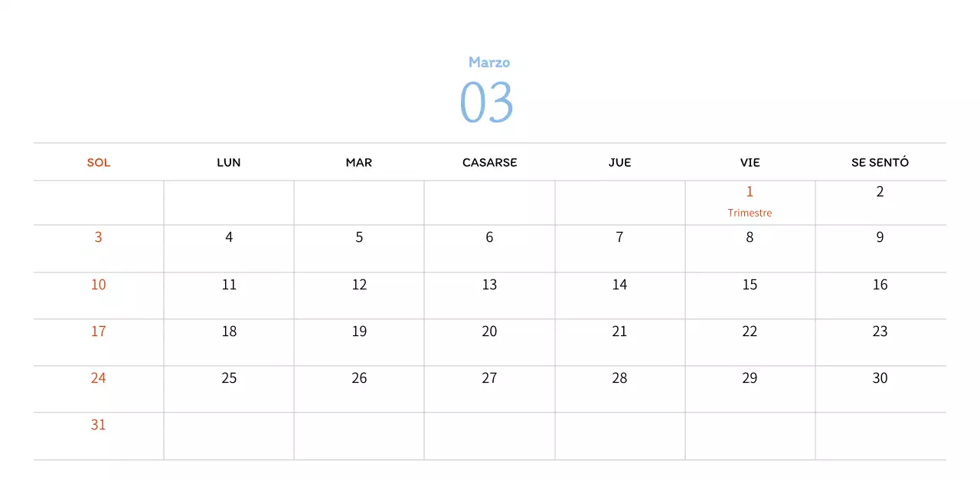This screenshot has width=980, height=480.
Task: Click date 17 in red
Action: (99, 331)
